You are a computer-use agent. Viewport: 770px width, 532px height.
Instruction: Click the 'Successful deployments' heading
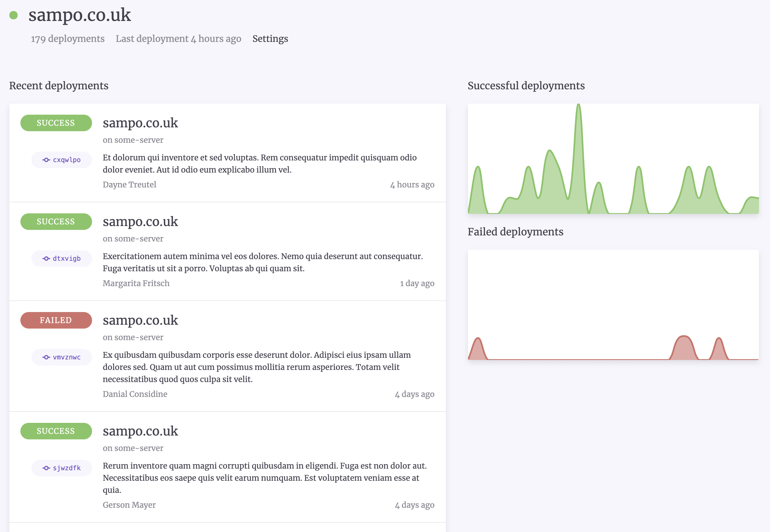tap(526, 86)
